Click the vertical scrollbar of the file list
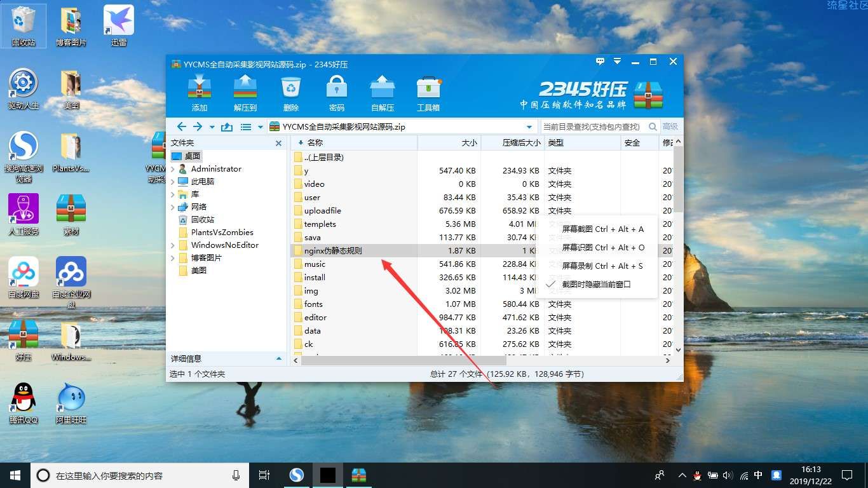 678,180
